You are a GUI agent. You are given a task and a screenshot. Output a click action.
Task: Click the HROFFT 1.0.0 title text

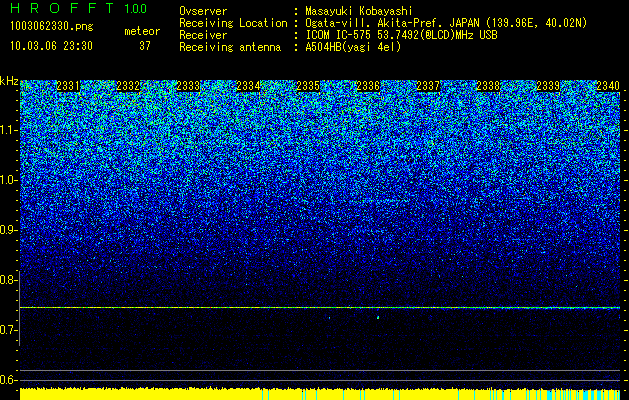[x=78, y=8]
